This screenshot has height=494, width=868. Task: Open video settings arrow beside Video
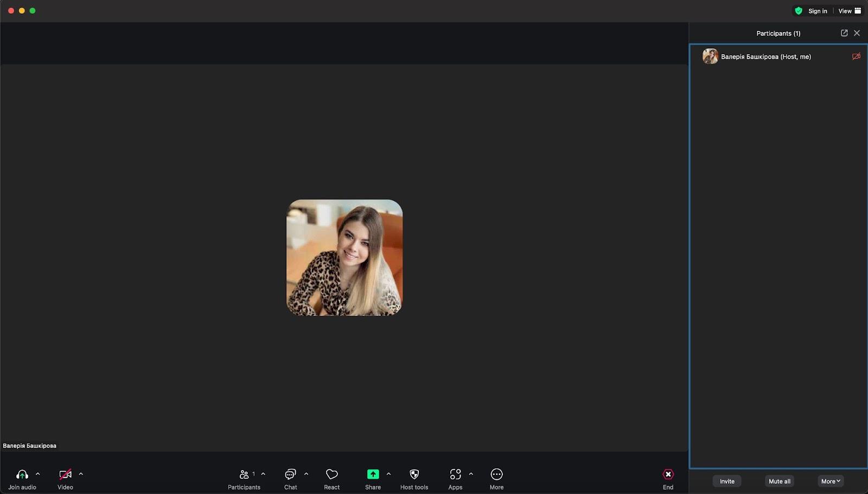click(81, 474)
